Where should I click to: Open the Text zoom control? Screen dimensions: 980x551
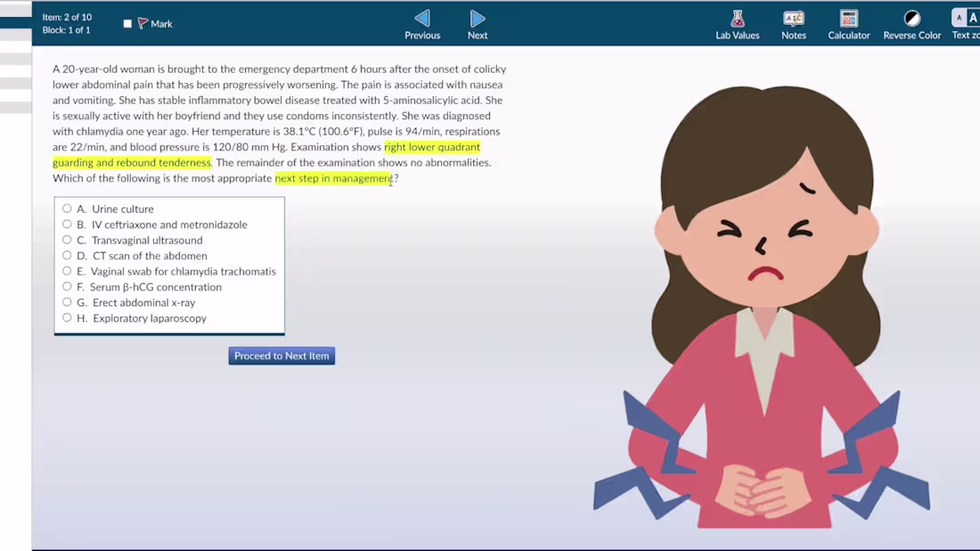(966, 24)
